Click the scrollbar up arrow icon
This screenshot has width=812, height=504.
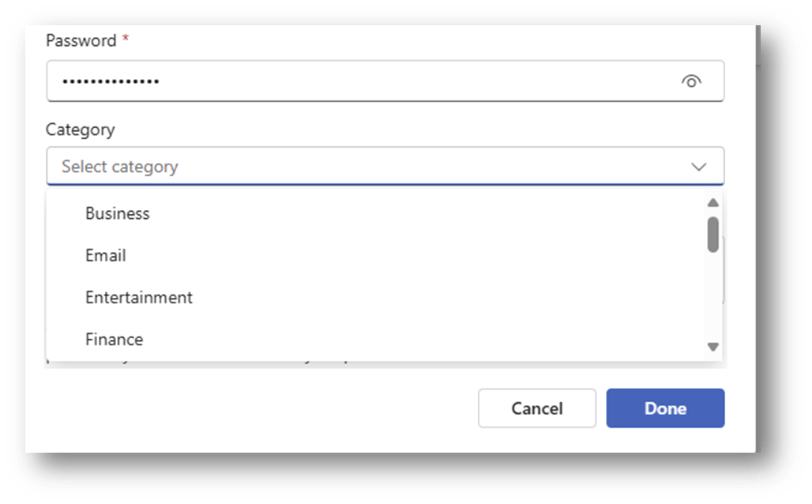tap(713, 202)
